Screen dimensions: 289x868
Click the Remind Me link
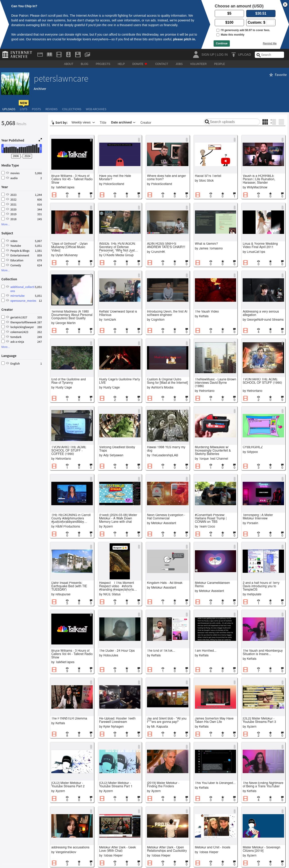(x=269, y=43)
